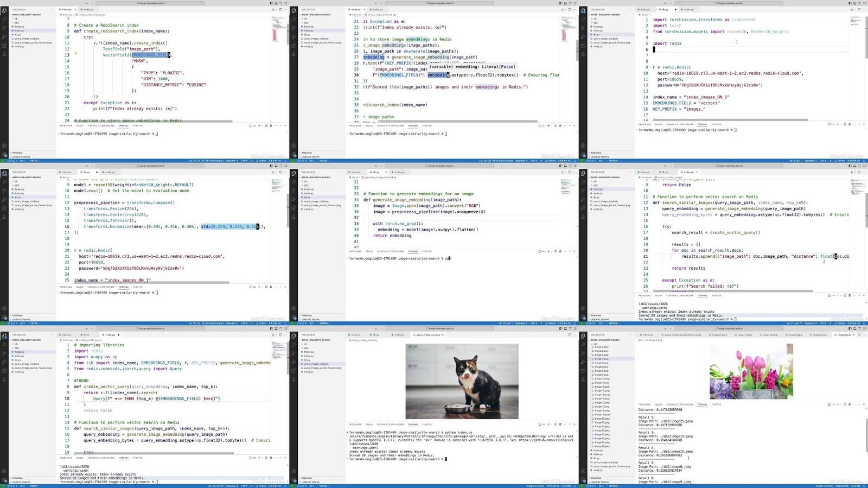The height and width of the screenshot is (488, 868).
Task: Click maximize panel chevron in cat image window
Action: click(x=570, y=424)
